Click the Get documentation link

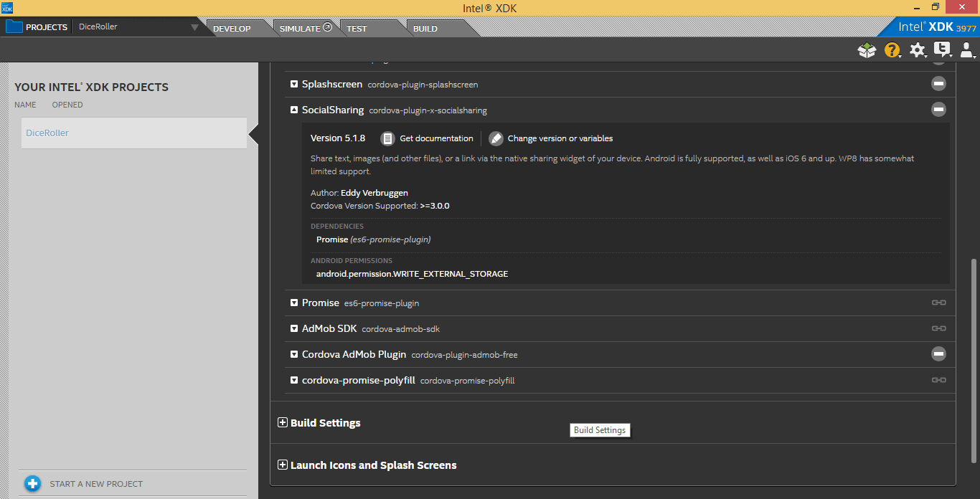[x=436, y=138]
